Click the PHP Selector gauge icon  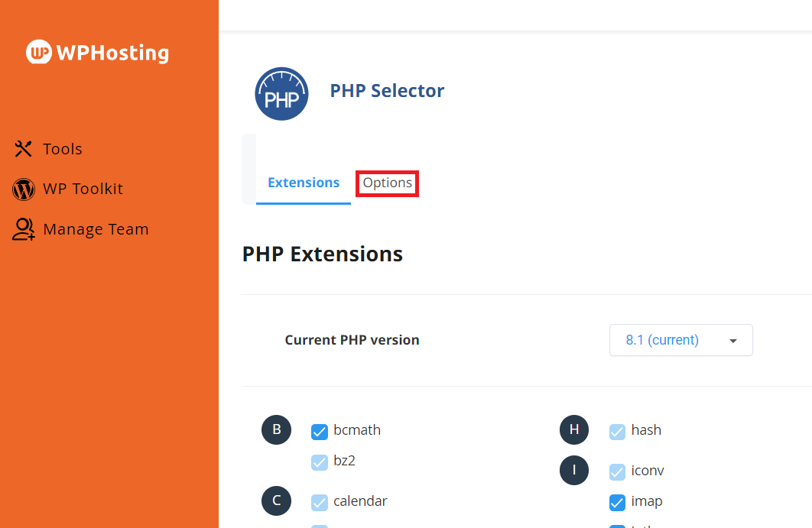tap(281, 94)
